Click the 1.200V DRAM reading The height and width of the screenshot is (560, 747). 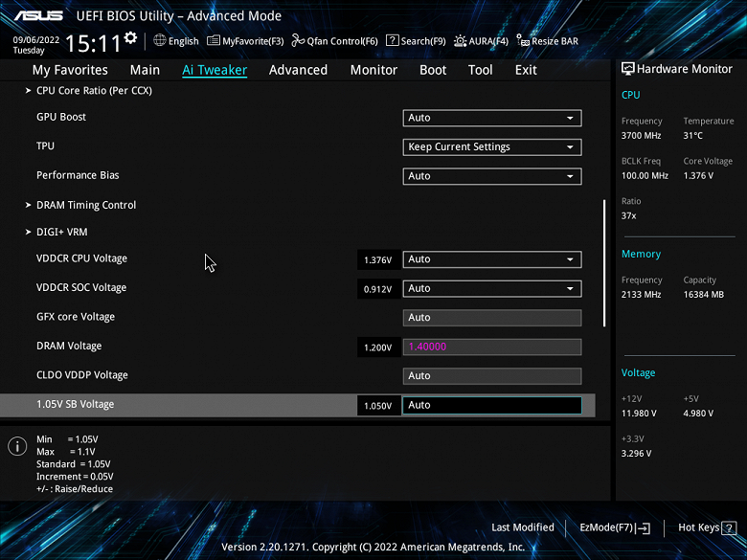[377, 347]
